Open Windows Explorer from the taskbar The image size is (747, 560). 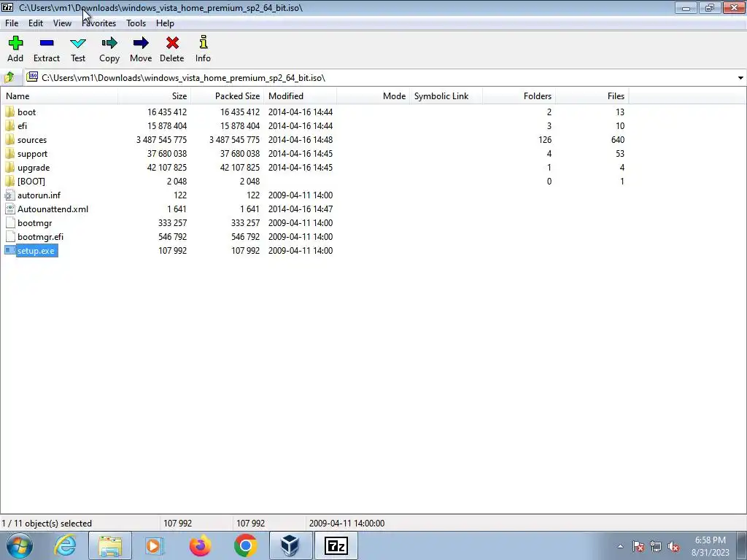110,545
